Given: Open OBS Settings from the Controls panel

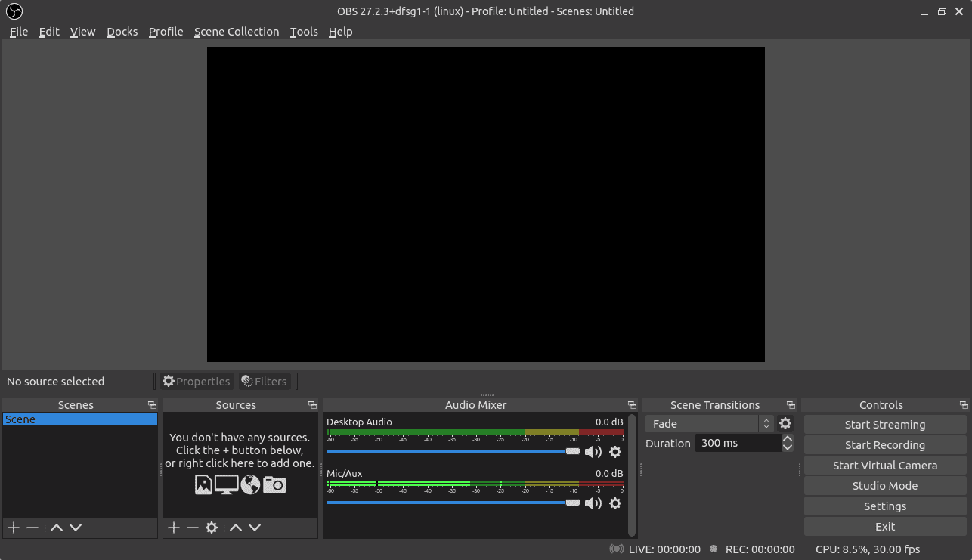Looking at the screenshot, I should tap(884, 506).
